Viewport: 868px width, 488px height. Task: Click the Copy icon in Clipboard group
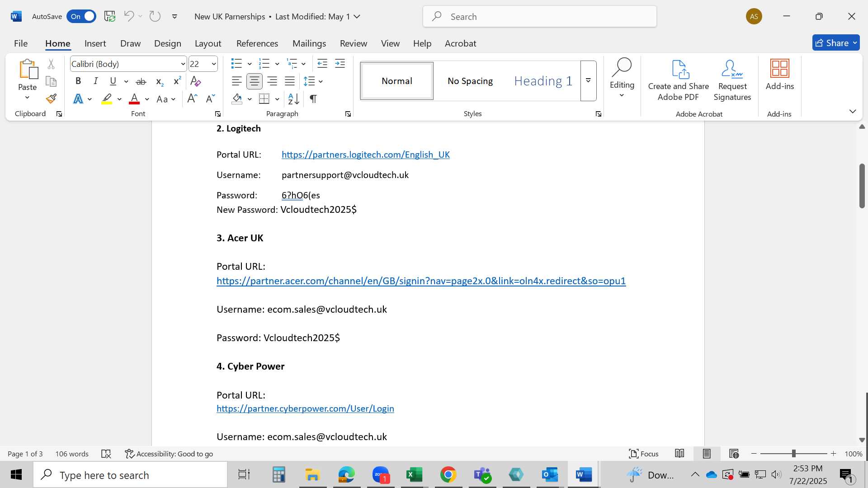(x=51, y=81)
